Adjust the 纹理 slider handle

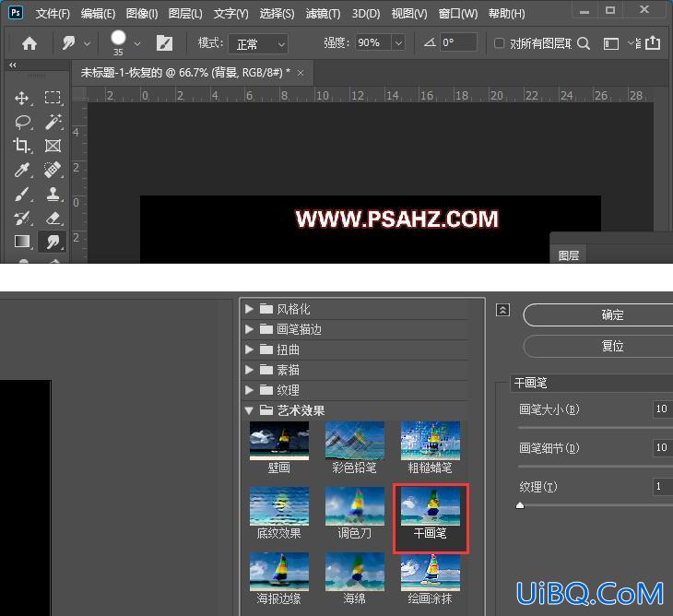coord(520,505)
